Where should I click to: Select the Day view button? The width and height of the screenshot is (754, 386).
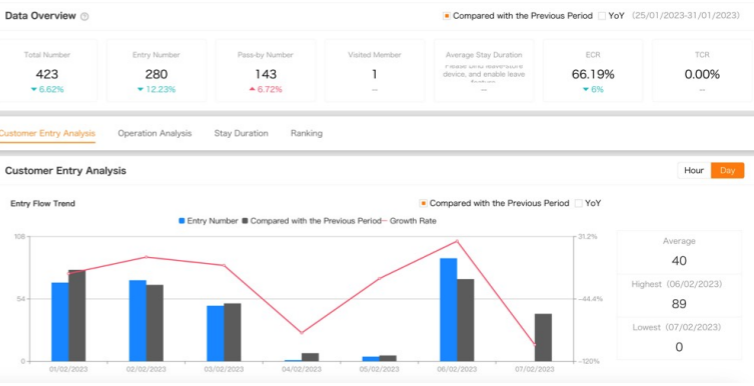point(728,171)
